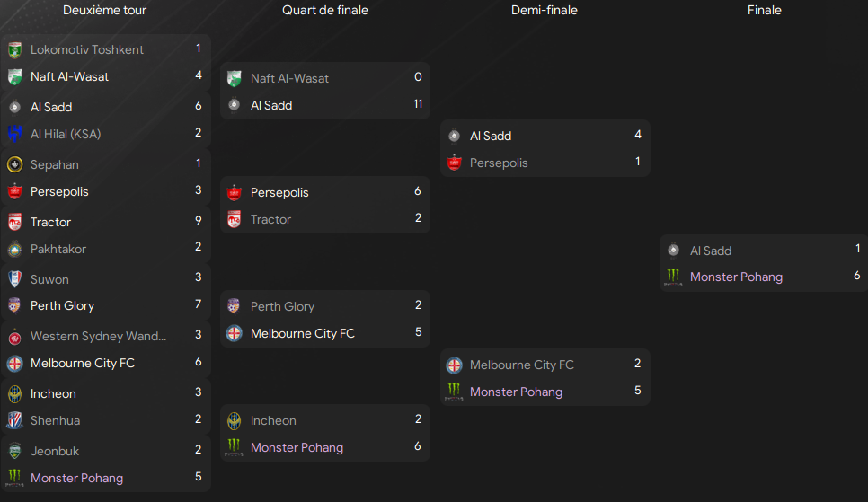This screenshot has width=868, height=502.
Task: Click the Suwon crest in second round
Action: click(x=15, y=279)
